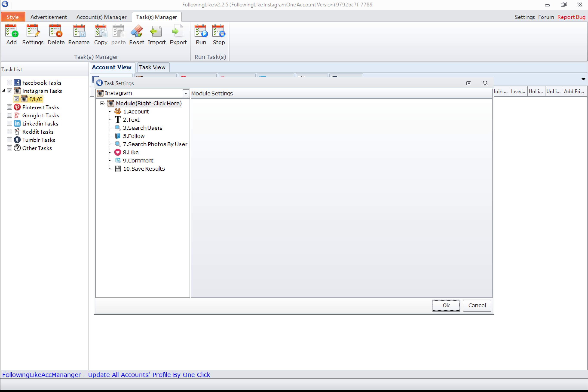
Task: Switch to the Task View tab
Action: pyautogui.click(x=152, y=67)
